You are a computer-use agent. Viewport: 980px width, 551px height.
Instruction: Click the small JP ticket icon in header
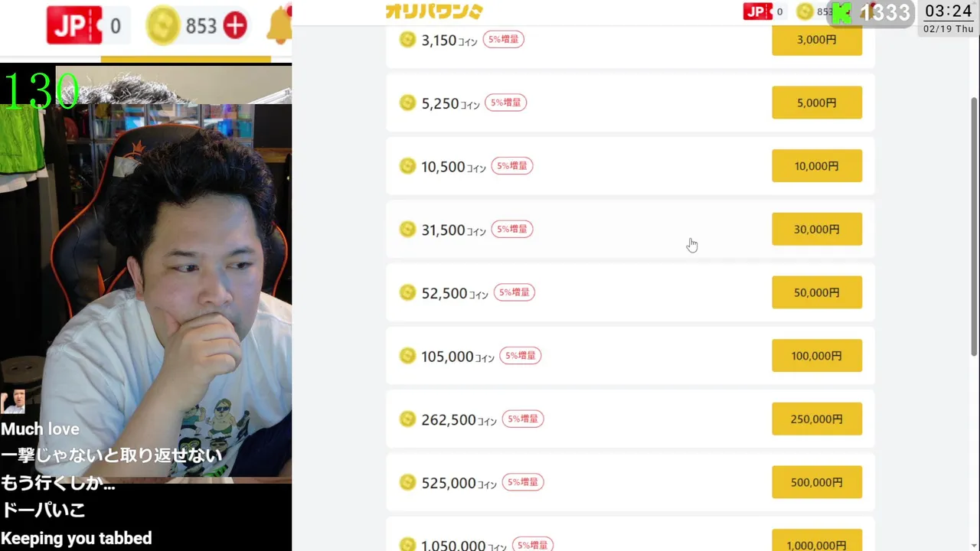click(758, 11)
